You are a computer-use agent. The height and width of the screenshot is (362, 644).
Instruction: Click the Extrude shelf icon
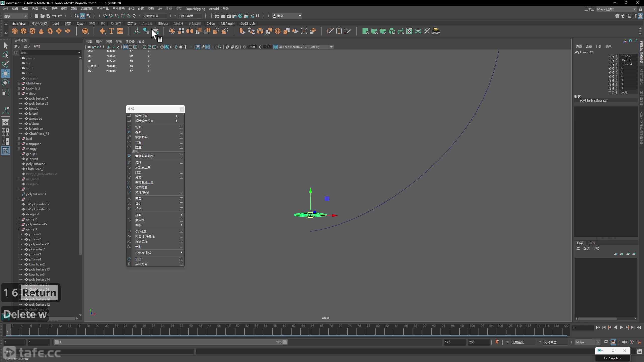tap(242, 31)
